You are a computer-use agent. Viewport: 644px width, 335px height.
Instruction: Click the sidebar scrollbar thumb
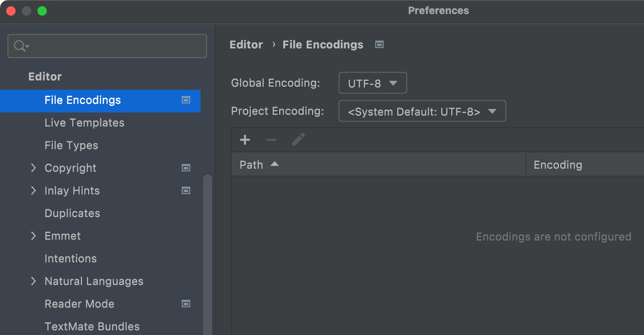tap(208, 254)
